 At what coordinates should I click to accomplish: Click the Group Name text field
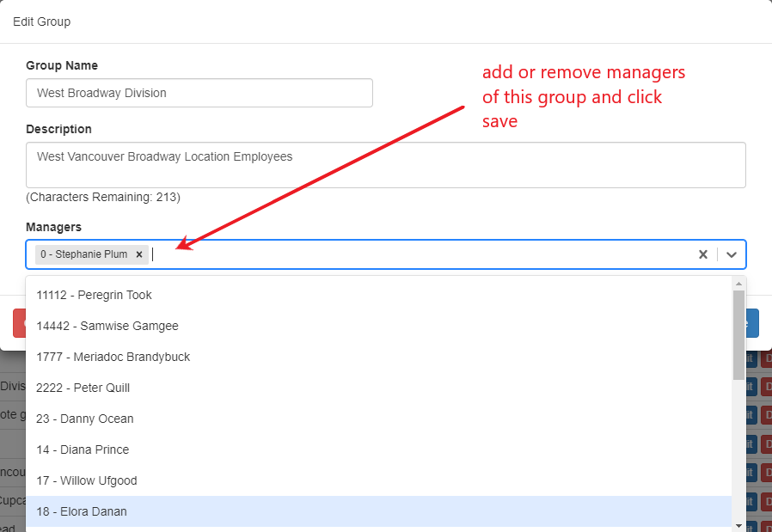199,93
